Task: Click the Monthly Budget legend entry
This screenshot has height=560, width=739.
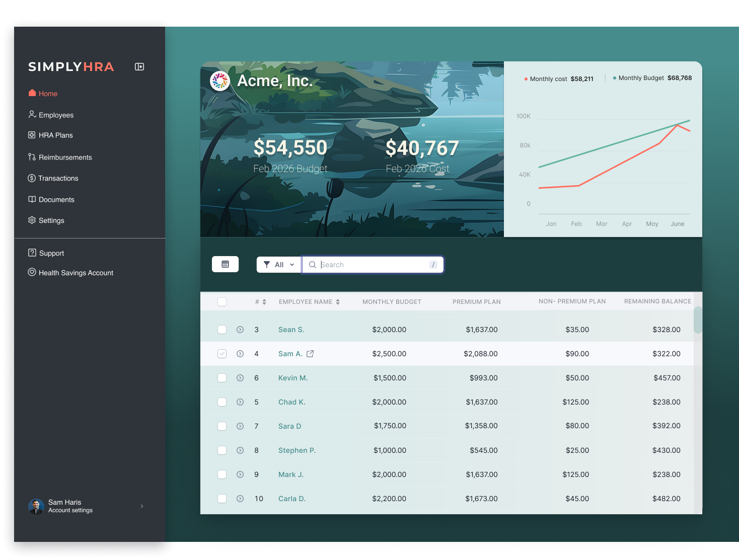Action: [x=652, y=78]
